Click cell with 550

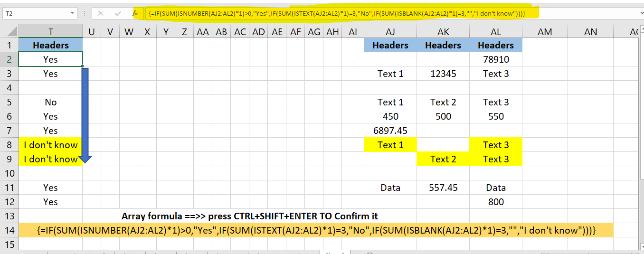(496, 116)
